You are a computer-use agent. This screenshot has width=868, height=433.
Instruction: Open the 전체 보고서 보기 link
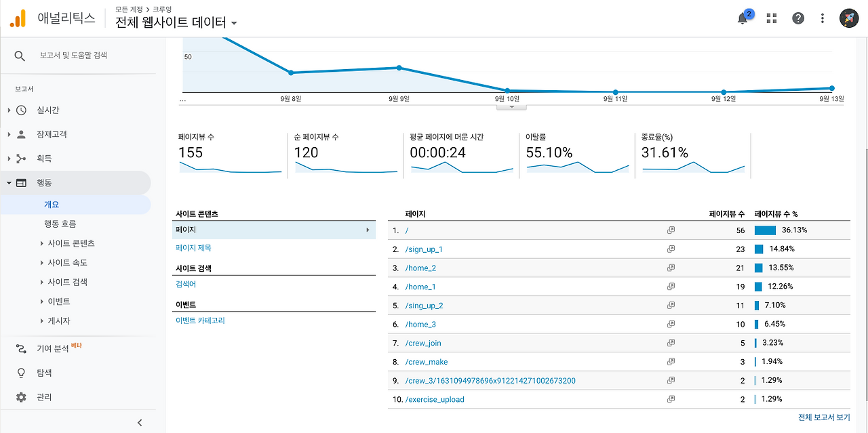824,417
